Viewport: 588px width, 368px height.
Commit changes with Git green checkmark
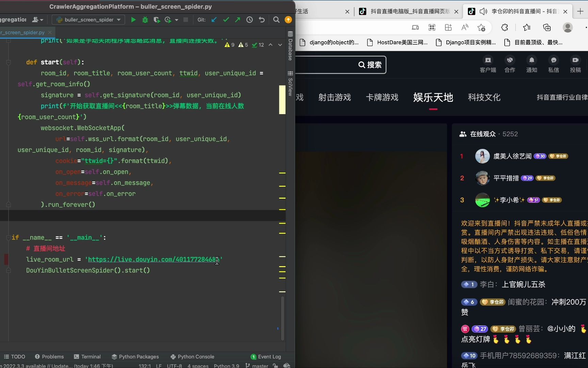point(226,20)
